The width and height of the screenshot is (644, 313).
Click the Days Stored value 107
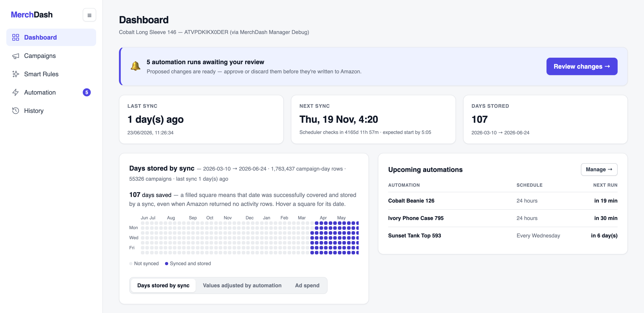coord(479,120)
